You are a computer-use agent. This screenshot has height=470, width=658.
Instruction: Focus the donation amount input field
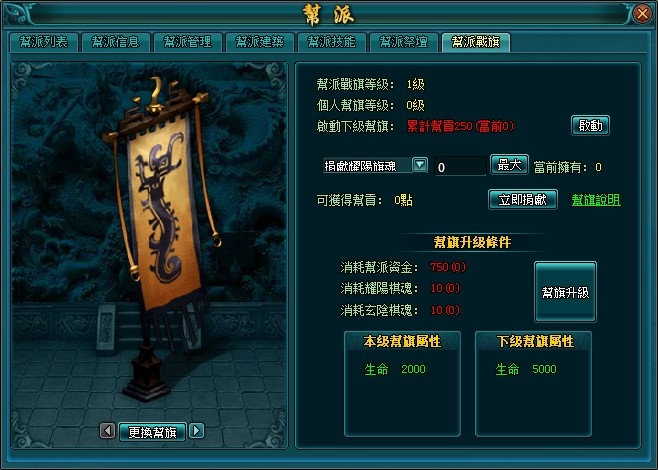click(x=460, y=167)
